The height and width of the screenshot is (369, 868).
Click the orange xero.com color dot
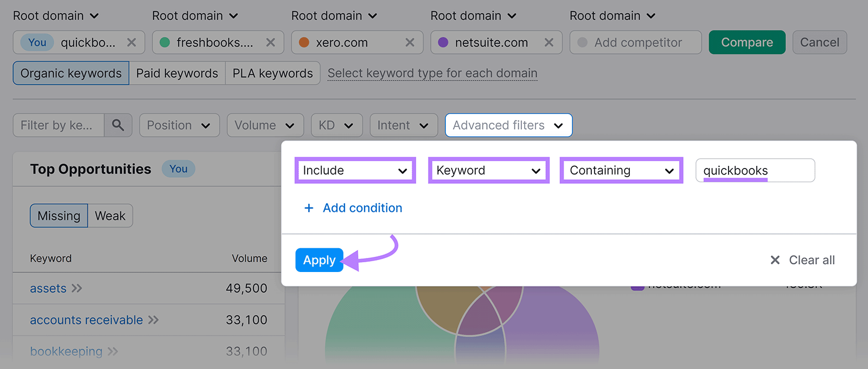304,42
